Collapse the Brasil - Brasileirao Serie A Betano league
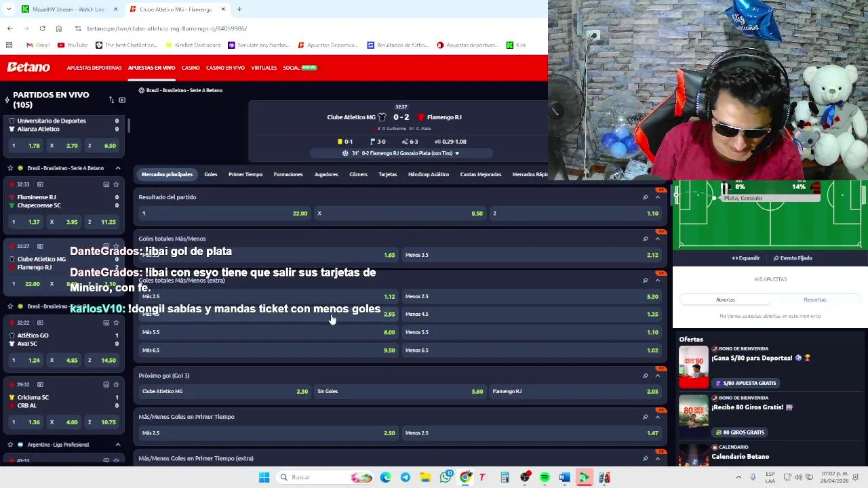The image size is (868, 488). (117, 168)
